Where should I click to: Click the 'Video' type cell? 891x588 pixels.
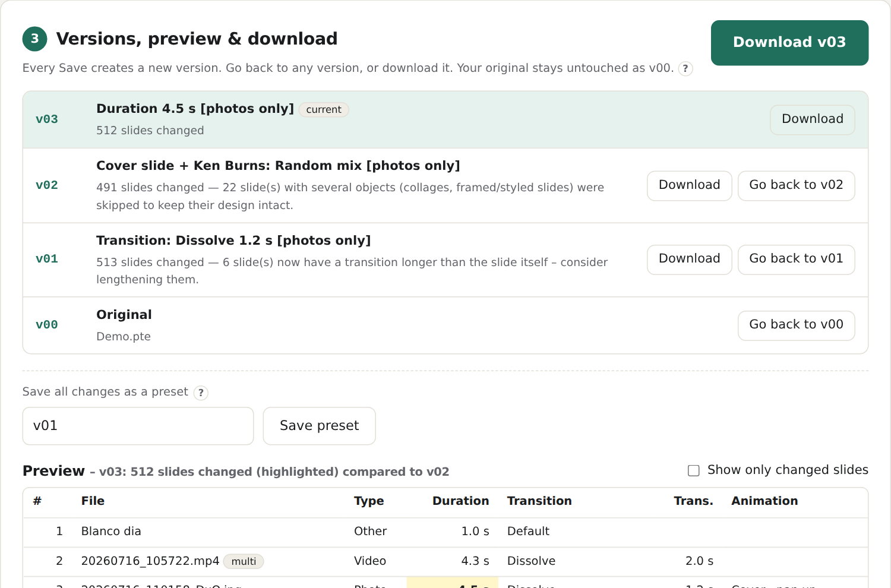pyautogui.click(x=370, y=561)
